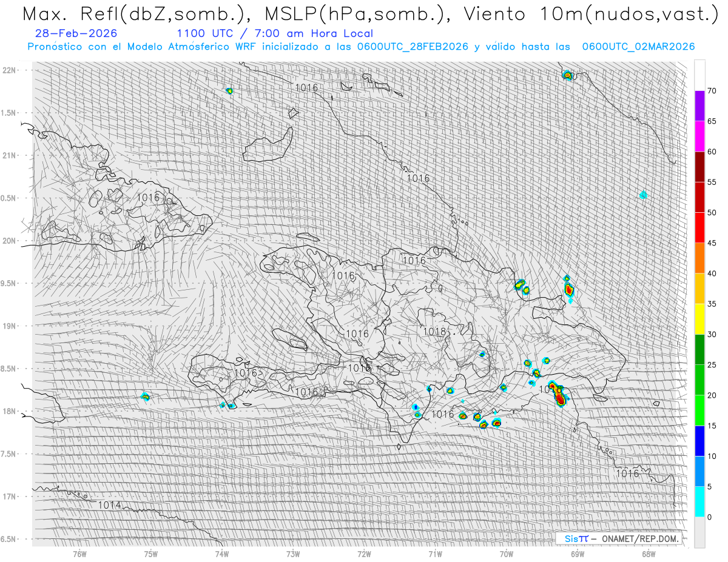Click the '21N' latitude axis label
This screenshot has width=728, height=562.
(9, 155)
